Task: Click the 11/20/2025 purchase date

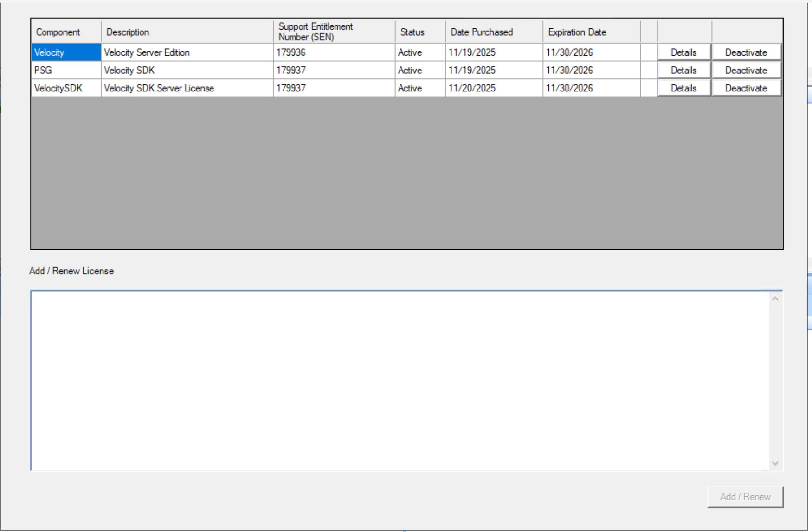Action: click(x=494, y=88)
